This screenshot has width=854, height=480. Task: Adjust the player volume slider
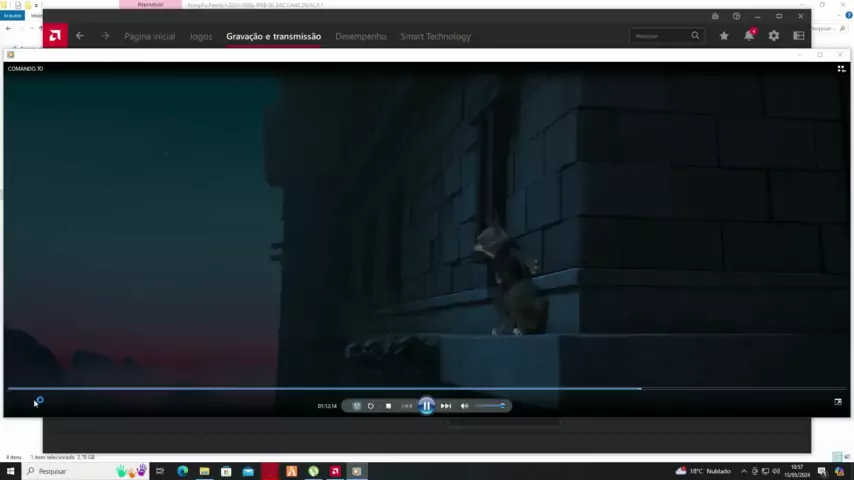click(490, 406)
